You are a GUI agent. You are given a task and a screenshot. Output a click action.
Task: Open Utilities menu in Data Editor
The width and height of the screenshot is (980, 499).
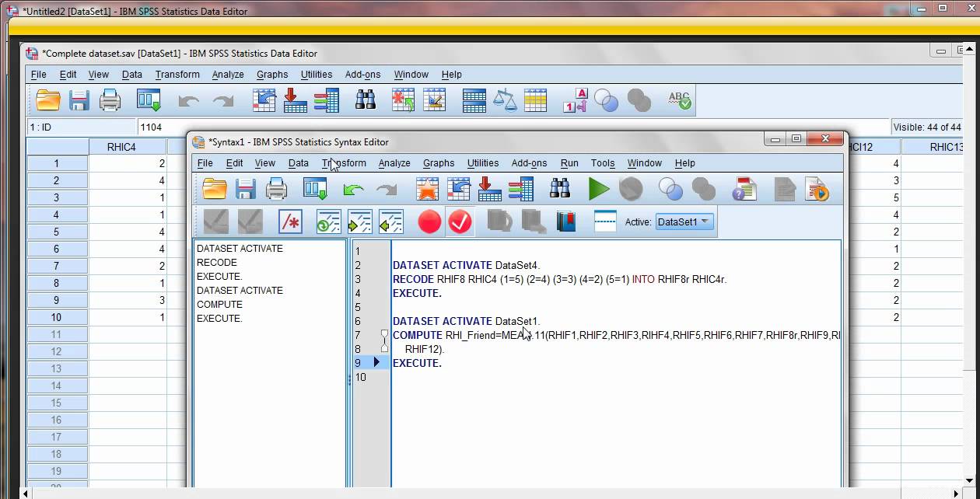[x=317, y=75]
